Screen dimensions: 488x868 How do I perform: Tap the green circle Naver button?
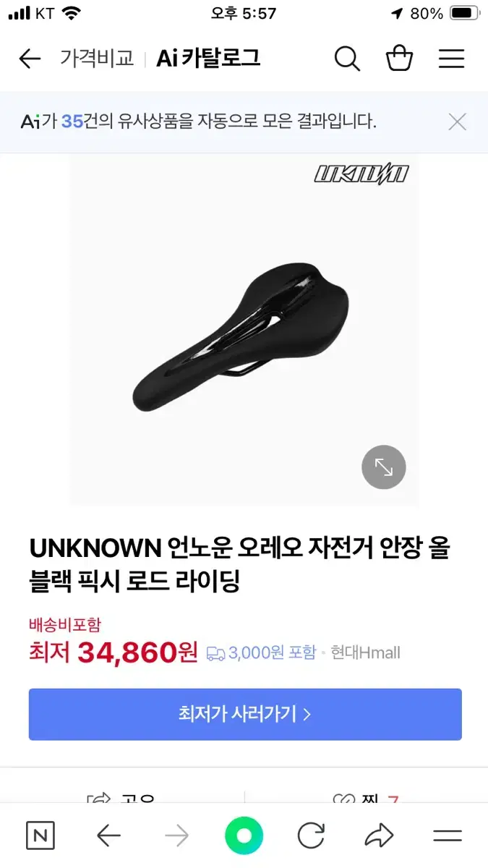pyautogui.click(x=244, y=836)
